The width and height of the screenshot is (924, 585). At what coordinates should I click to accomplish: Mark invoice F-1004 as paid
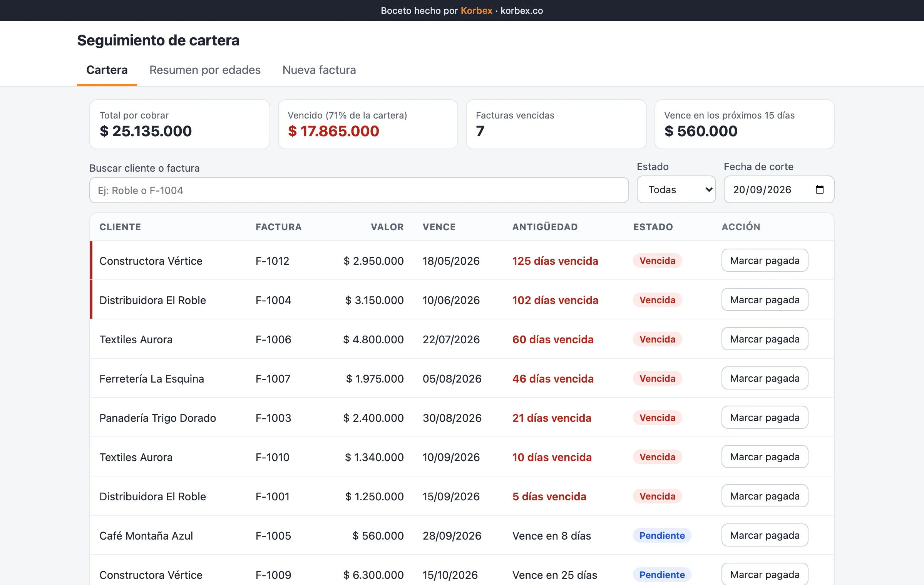coord(765,299)
